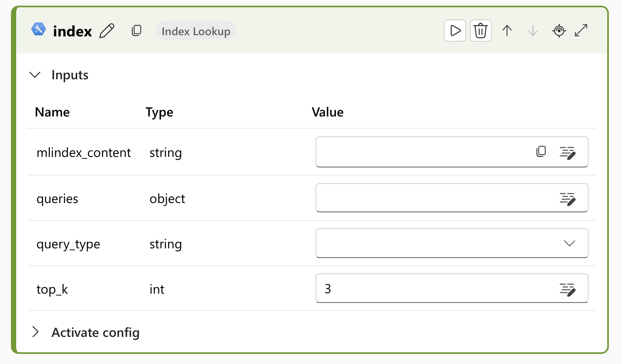Viewport: 623px width, 364px height.
Task: Click the blue wrench tool icon
Action: [38, 30]
